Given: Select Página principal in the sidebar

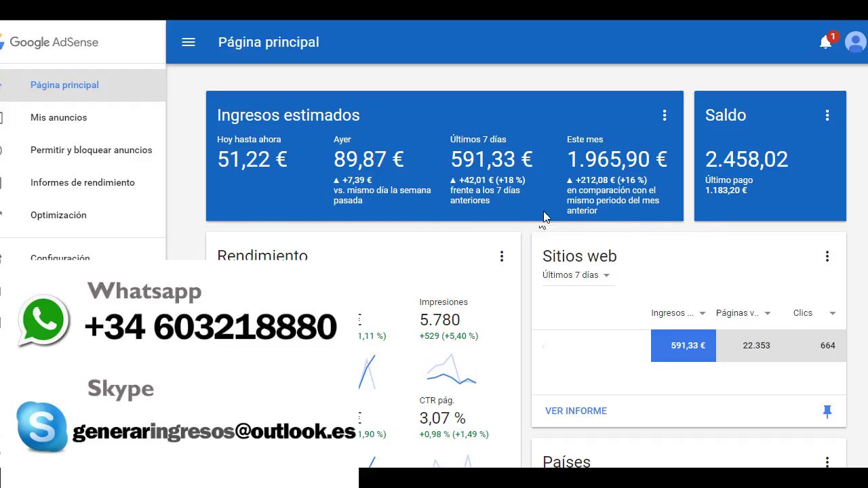Looking at the screenshot, I should [x=83, y=85].
